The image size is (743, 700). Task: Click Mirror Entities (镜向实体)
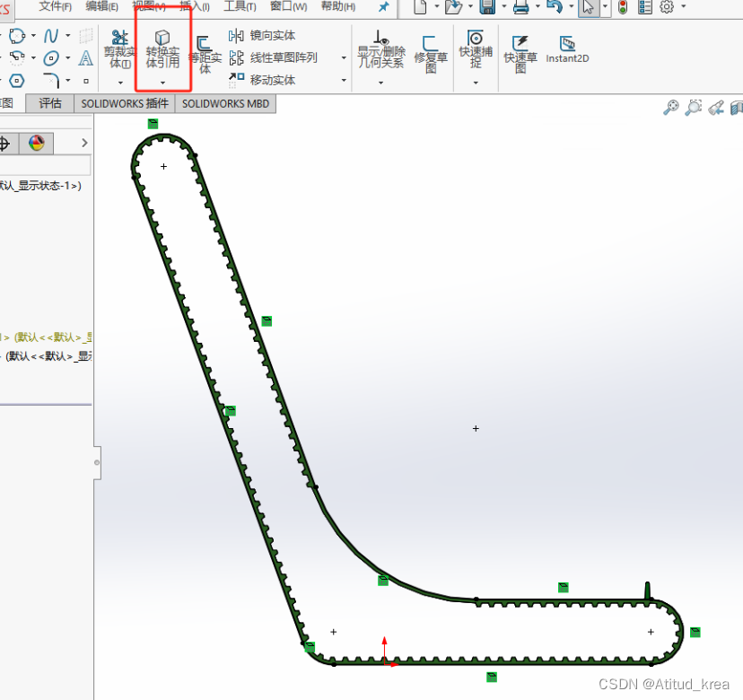[262, 35]
